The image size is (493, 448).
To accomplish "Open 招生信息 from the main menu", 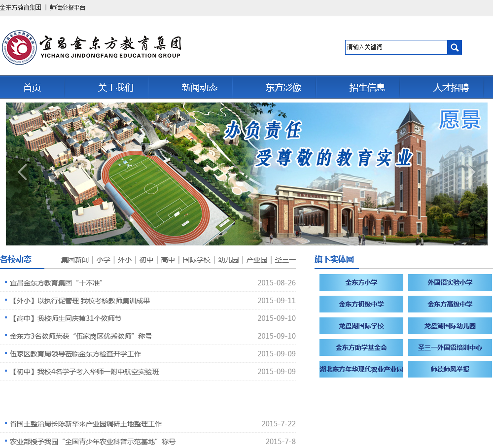I will [x=367, y=88].
